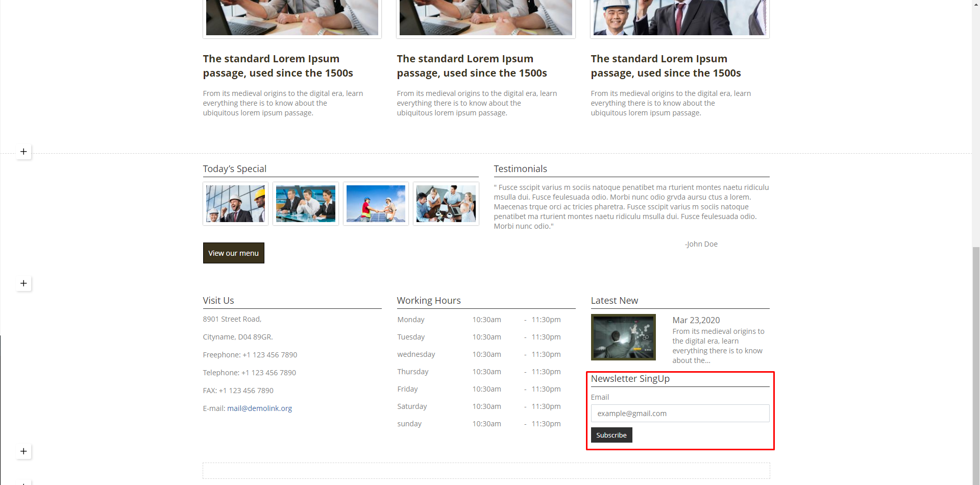Focus the newsletter Email input field
The width and height of the screenshot is (980, 485).
coord(680,414)
